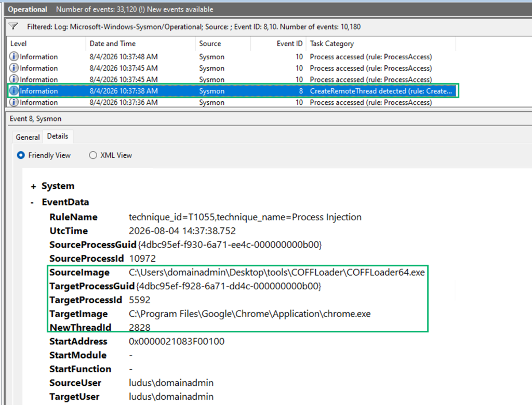Switch to the Details tab
This screenshot has height=405, width=532.
tap(57, 136)
